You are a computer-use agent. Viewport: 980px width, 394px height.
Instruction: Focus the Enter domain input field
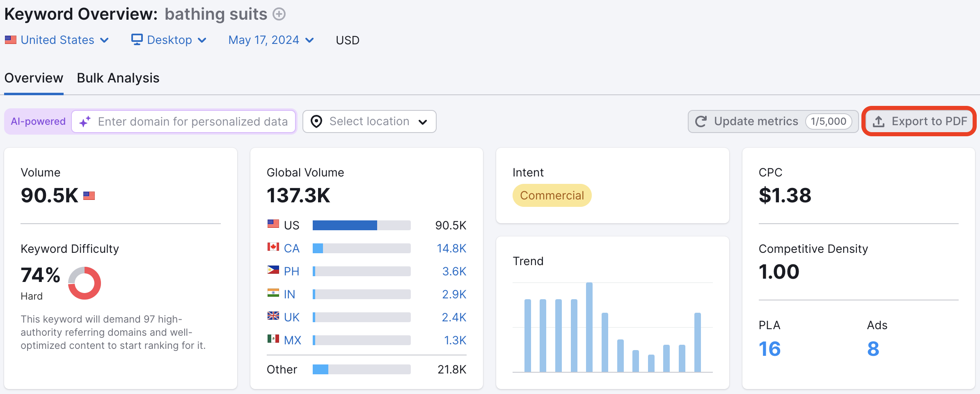click(x=192, y=121)
